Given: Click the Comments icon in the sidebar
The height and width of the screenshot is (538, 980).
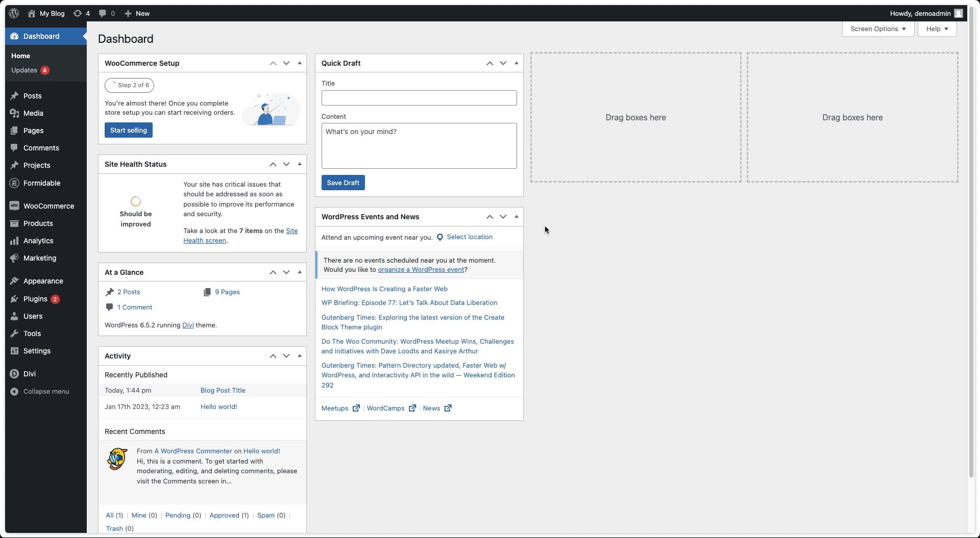Looking at the screenshot, I should 14,148.
